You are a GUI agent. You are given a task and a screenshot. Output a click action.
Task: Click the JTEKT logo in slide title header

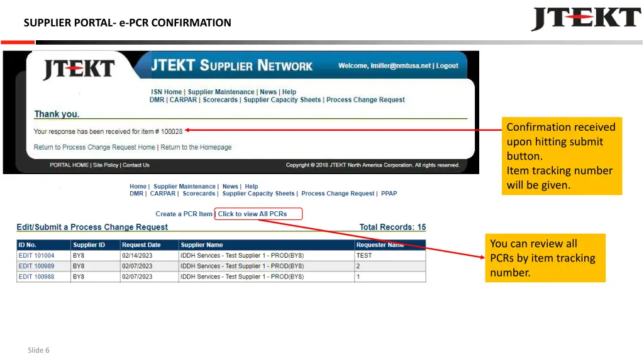coord(586,18)
